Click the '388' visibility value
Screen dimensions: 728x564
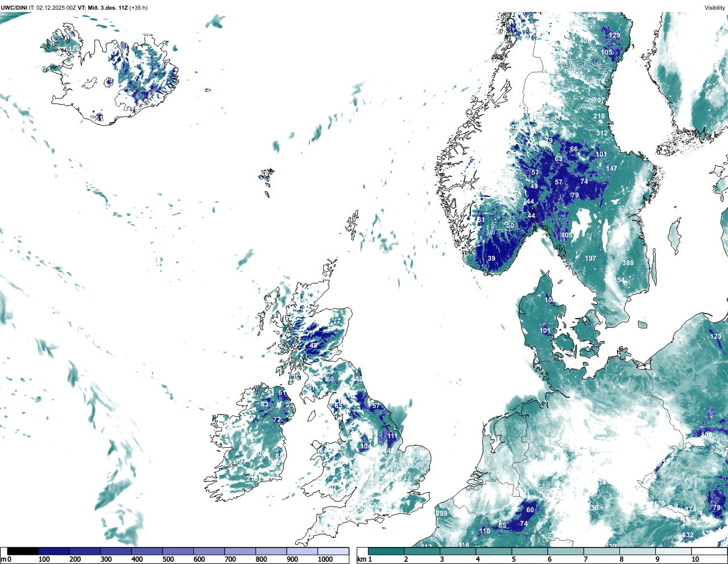(x=628, y=263)
